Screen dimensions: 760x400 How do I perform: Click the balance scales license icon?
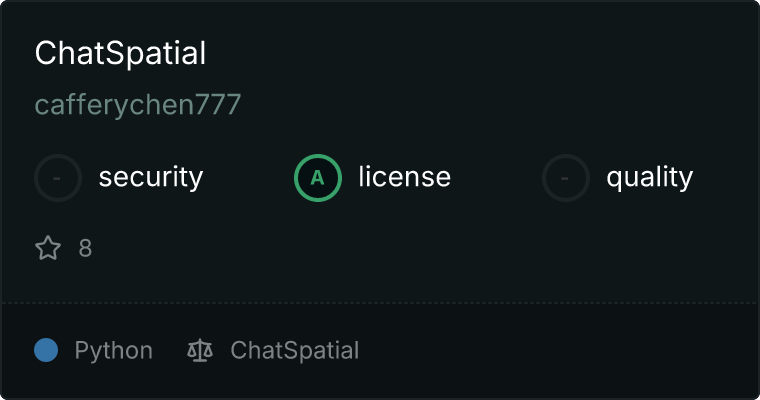pyautogui.click(x=200, y=350)
